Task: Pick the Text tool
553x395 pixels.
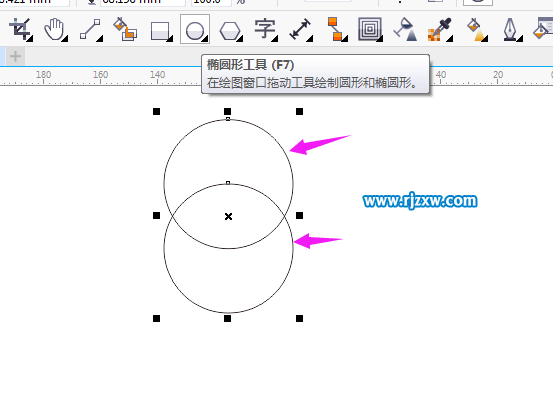Action: click(265, 29)
